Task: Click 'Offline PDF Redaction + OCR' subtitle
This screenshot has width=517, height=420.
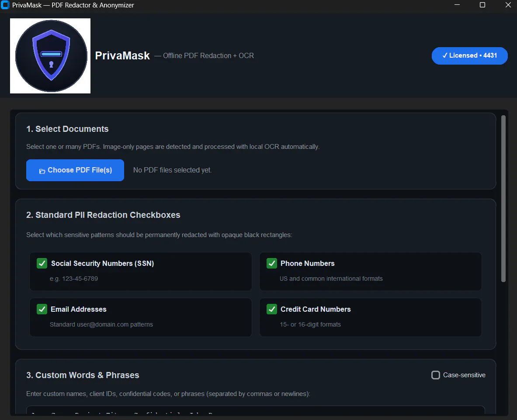Action: 208,56
